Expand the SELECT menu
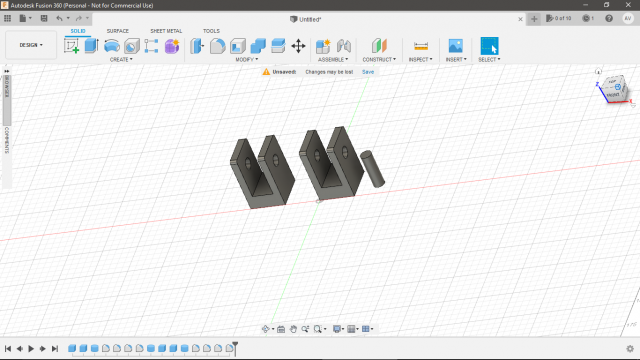Screen dimensions: 640x360 click(489, 60)
